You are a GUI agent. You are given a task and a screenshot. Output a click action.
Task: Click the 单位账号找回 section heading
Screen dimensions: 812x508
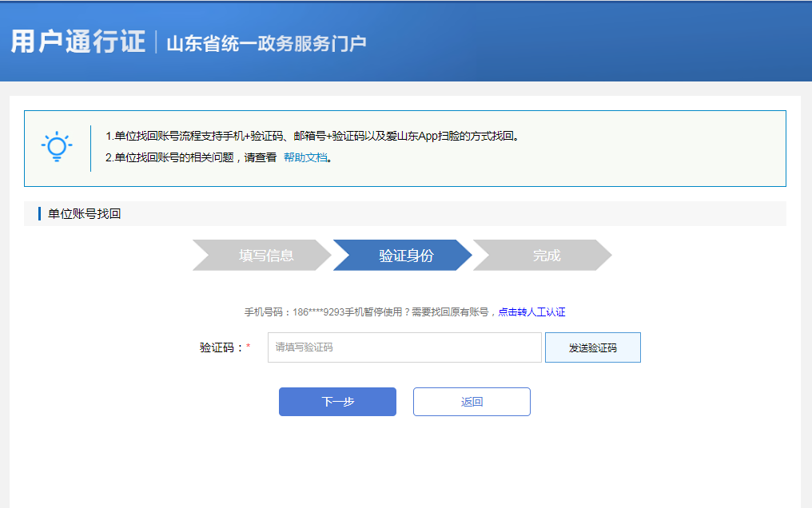tap(84, 214)
